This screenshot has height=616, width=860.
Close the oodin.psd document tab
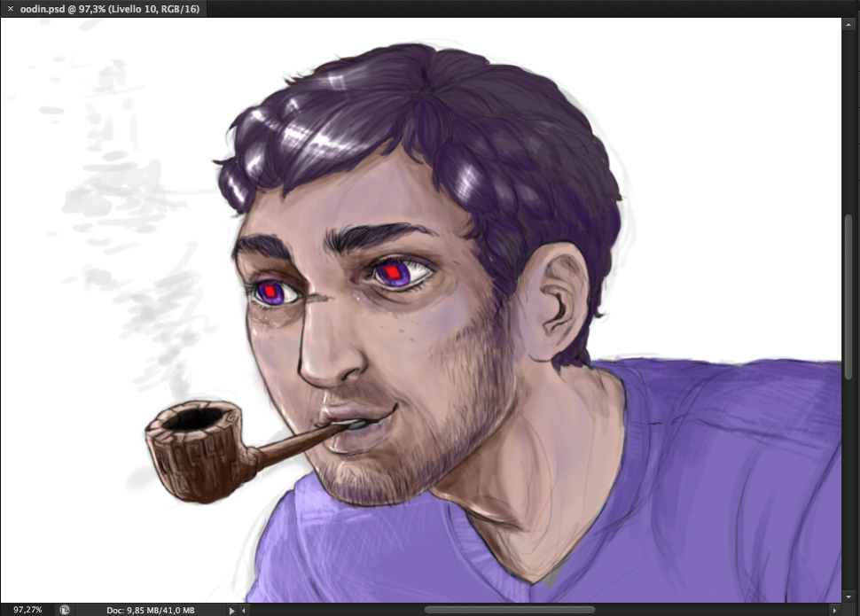point(10,9)
